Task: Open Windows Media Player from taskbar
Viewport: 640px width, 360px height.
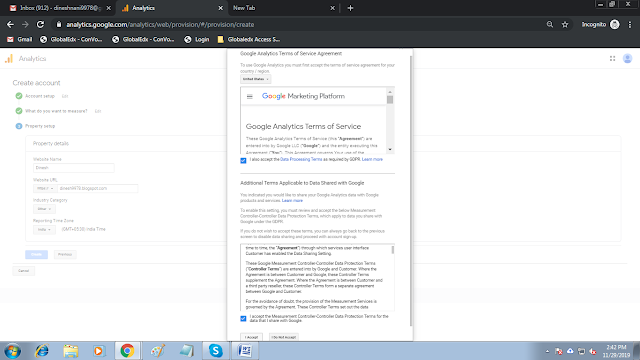Action: click(x=98, y=351)
